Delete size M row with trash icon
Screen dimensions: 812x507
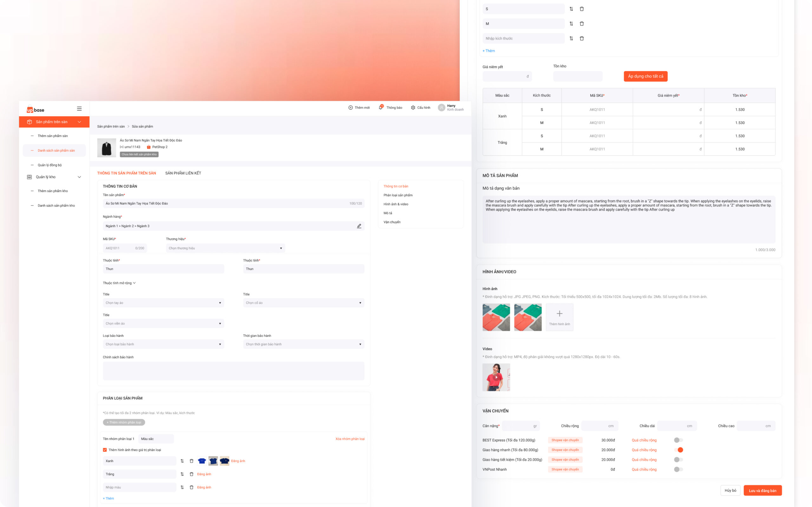coord(582,24)
